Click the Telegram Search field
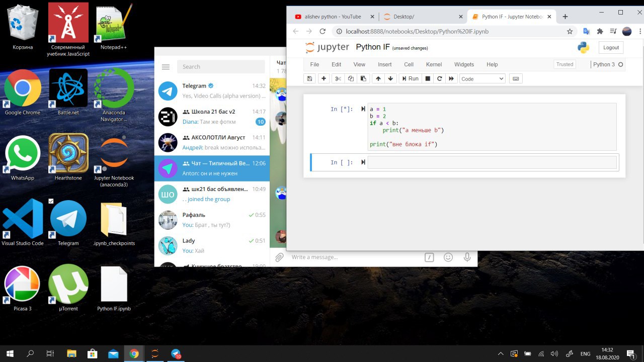644x362 pixels. (221, 67)
